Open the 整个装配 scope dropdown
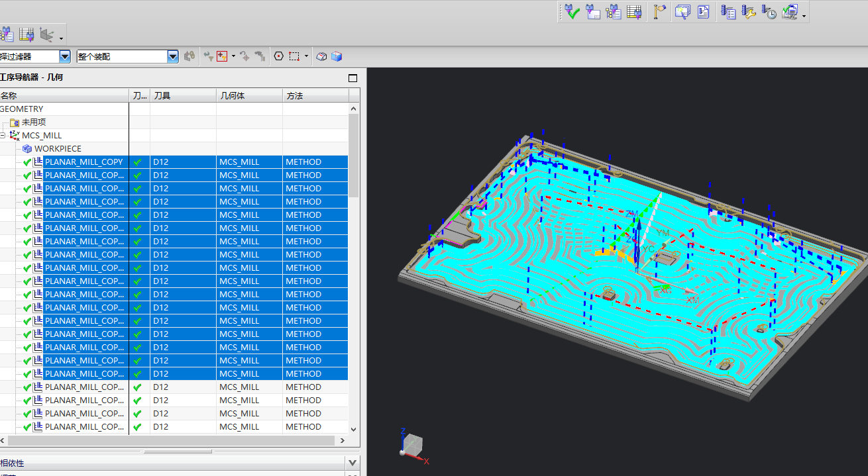The width and height of the screenshot is (868, 476). pos(173,56)
